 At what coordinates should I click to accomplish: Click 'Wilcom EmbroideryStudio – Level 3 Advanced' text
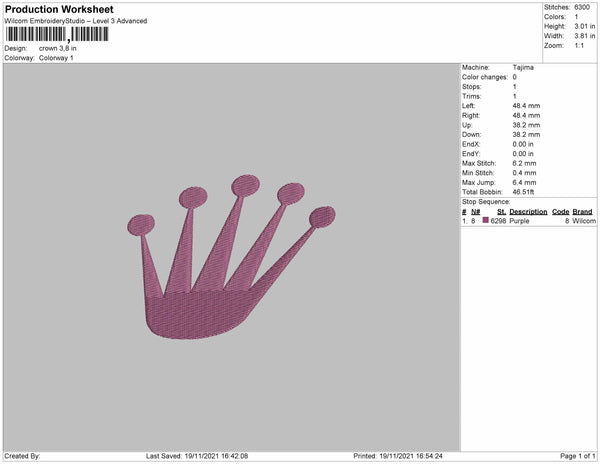pyautogui.click(x=76, y=21)
